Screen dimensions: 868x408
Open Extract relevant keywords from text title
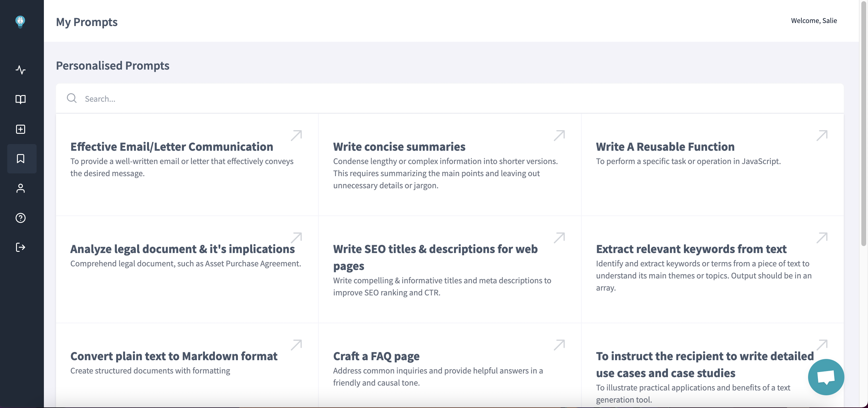click(x=691, y=249)
